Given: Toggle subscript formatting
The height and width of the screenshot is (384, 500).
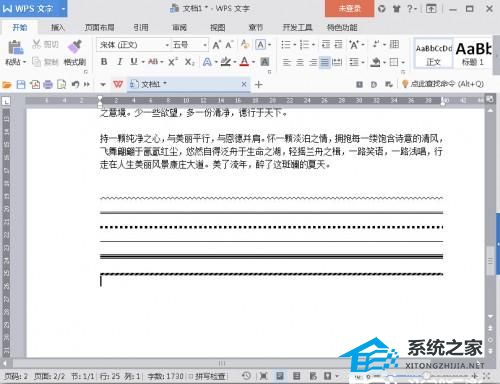Looking at the screenshot, I should [189, 62].
